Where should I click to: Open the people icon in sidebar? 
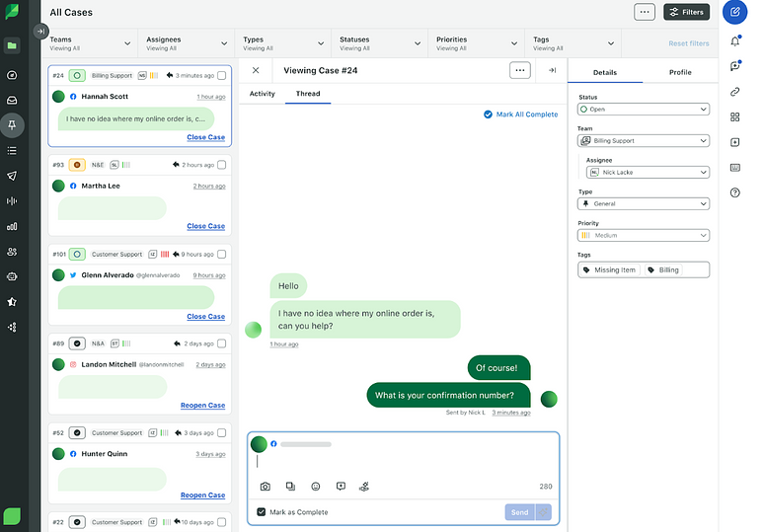pos(12,252)
